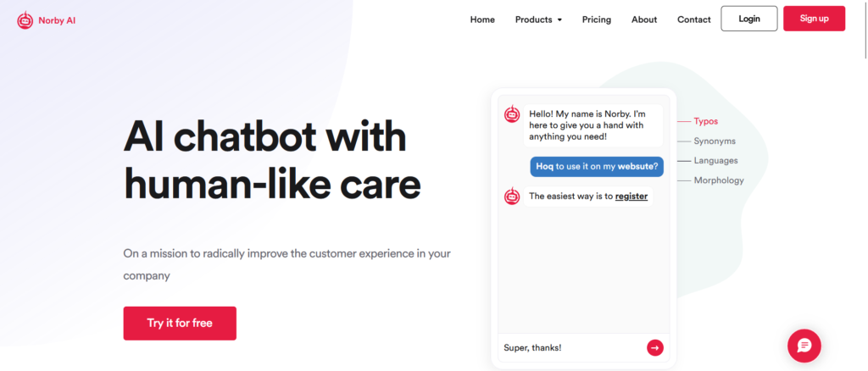Viewport: 868px width, 371px height.
Task: Follow the underlined register link in chat
Action: pos(632,197)
